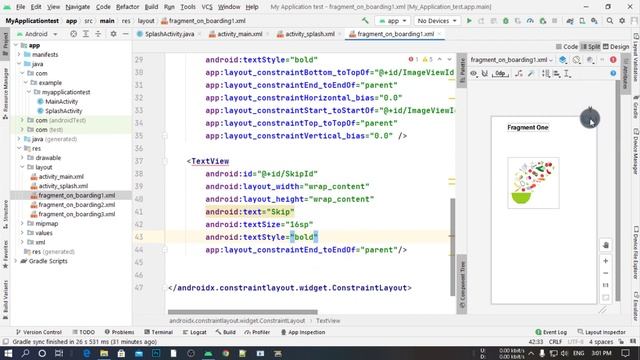Viewport: 640px width, 360px height.
Task: Click the vertical scrollbar of code editor
Action: pyautogui.click(x=452, y=247)
